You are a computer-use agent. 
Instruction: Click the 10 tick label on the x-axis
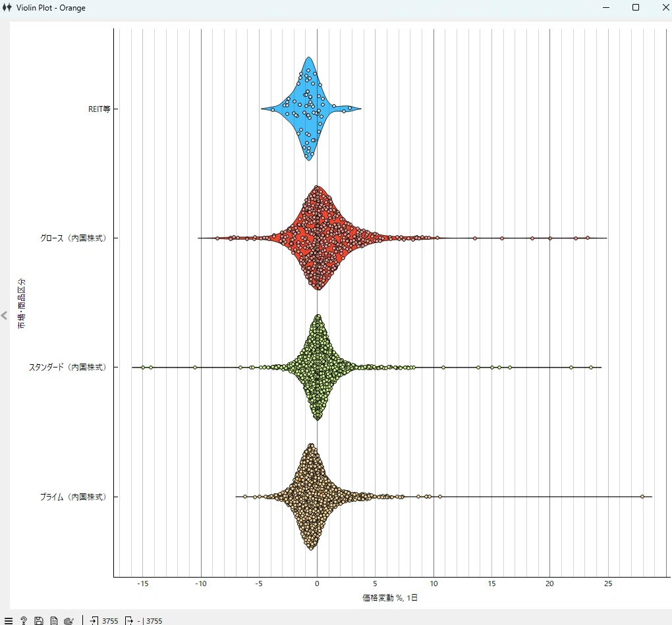point(434,584)
